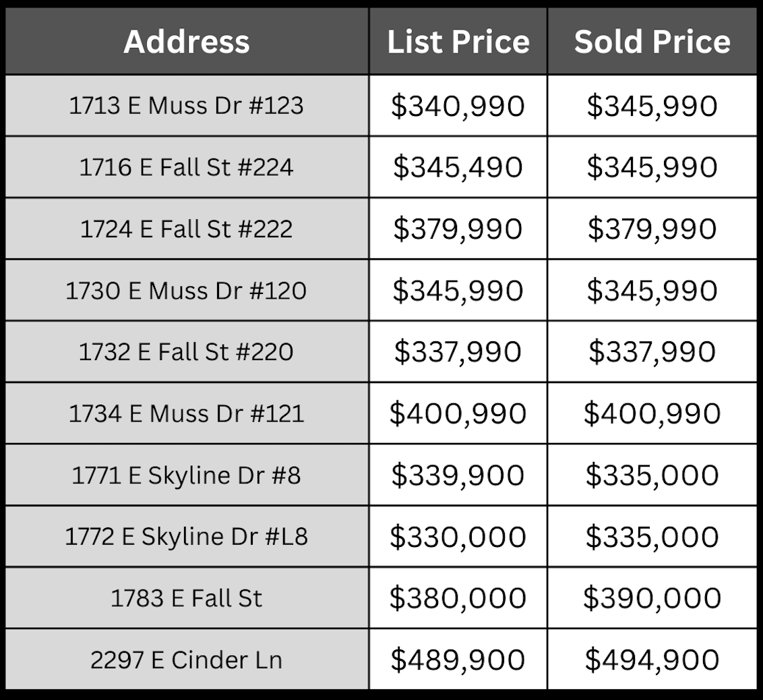The height and width of the screenshot is (700, 763).
Task: Select the 1730 E Muss Dr #120 address
Action: coord(187,291)
